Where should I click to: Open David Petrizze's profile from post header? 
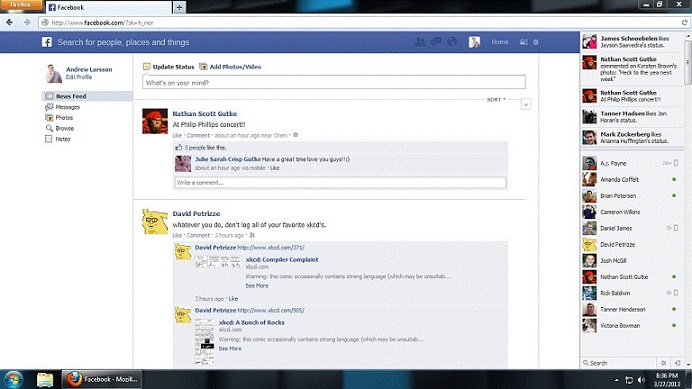(x=196, y=213)
